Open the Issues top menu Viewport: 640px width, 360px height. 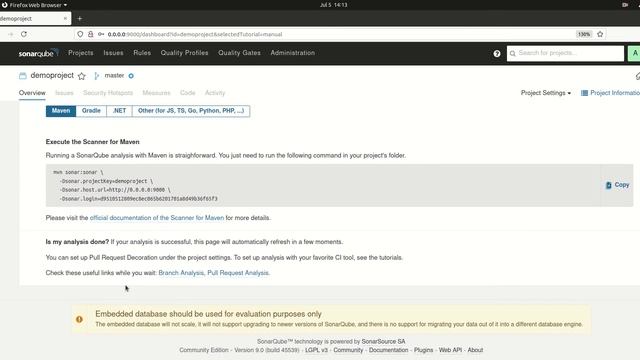(x=113, y=53)
